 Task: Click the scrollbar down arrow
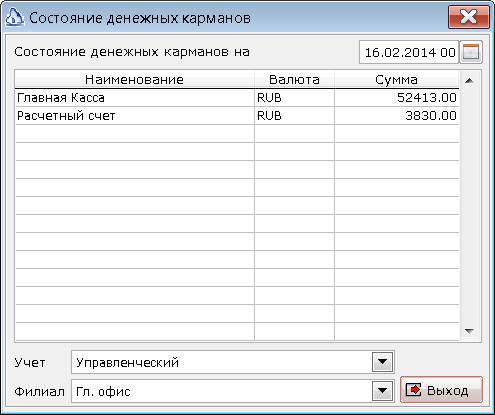click(x=469, y=331)
